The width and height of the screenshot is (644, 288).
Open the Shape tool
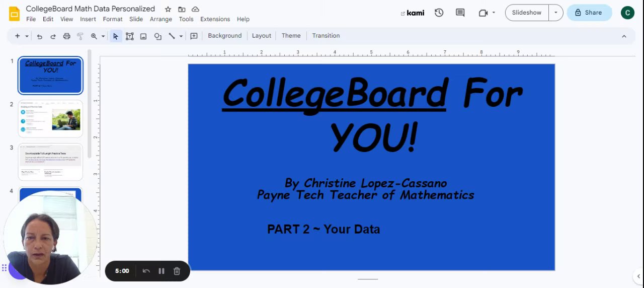[x=158, y=36]
